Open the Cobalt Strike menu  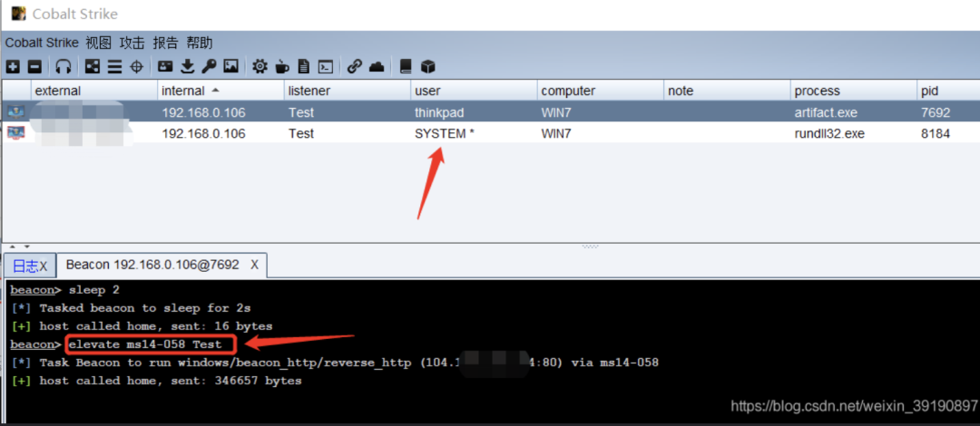42,44
